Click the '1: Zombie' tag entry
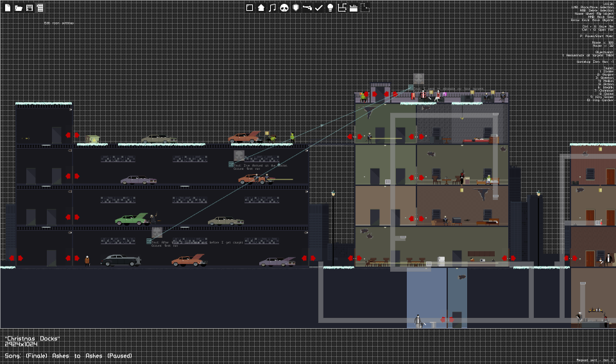This screenshot has height=364, width=616. [x=606, y=71]
